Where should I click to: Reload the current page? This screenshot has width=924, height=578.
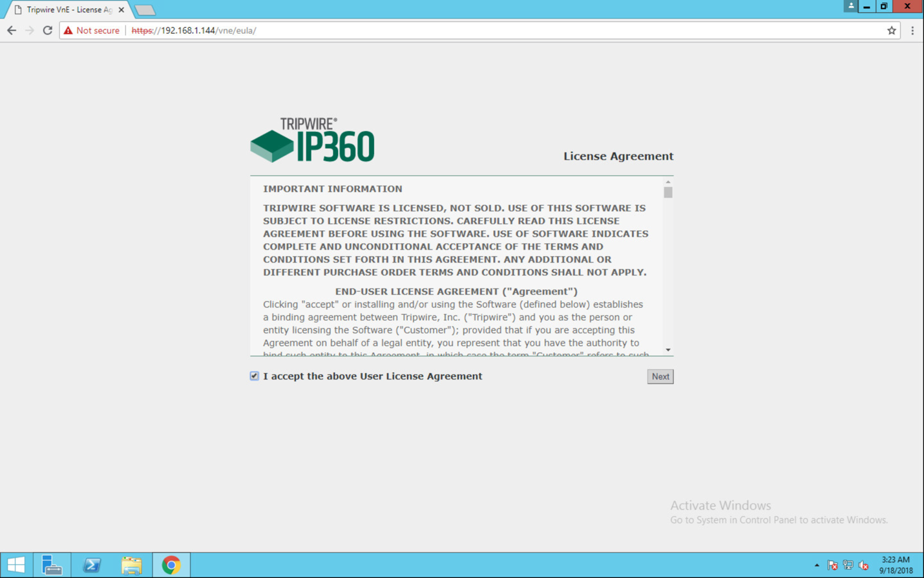click(x=48, y=30)
